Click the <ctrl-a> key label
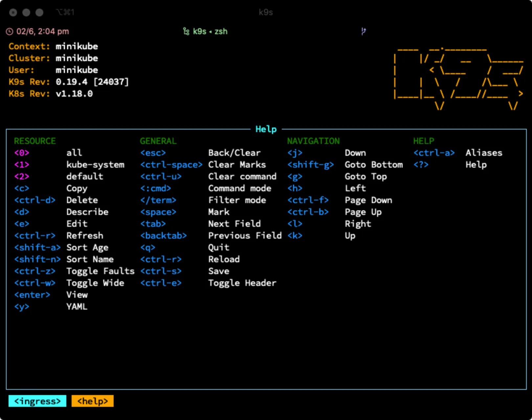Viewport: 532px width, 420px height. [434, 153]
